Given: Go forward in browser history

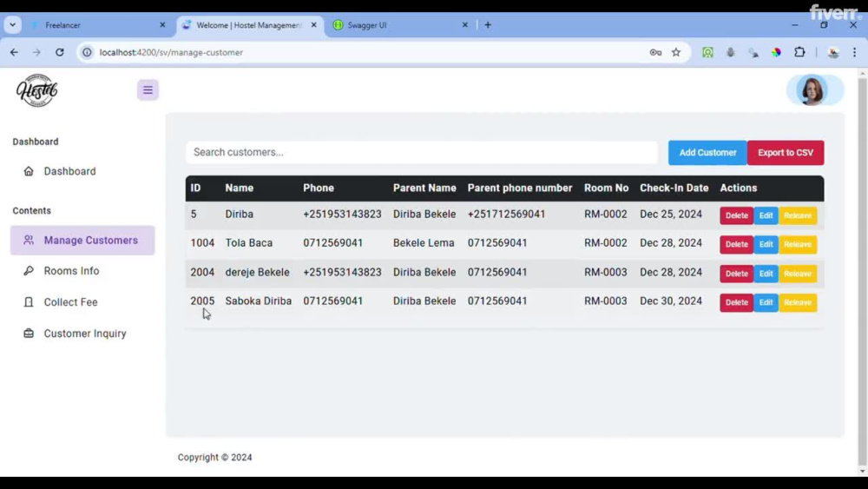Looking at the screenshot, I should pyautogui.click(x=36, y=52).
